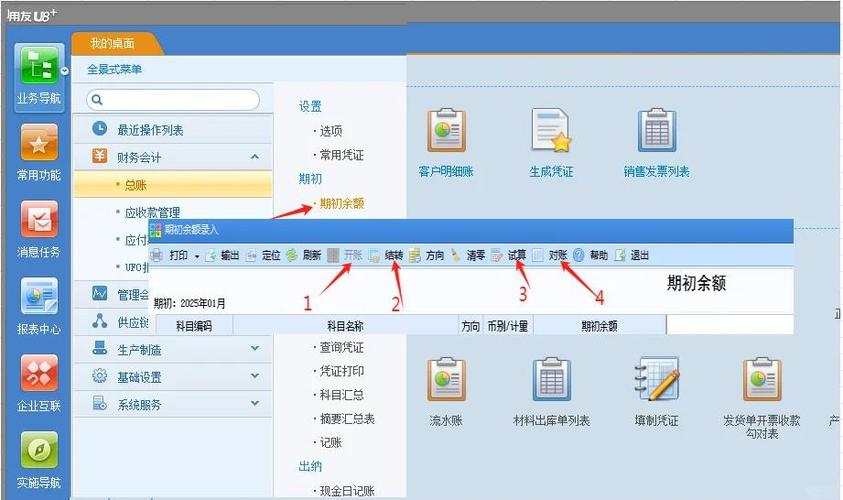Open 最近操作列表 item
The width and height of the screenshot is (843, 500).
(173, 130)
